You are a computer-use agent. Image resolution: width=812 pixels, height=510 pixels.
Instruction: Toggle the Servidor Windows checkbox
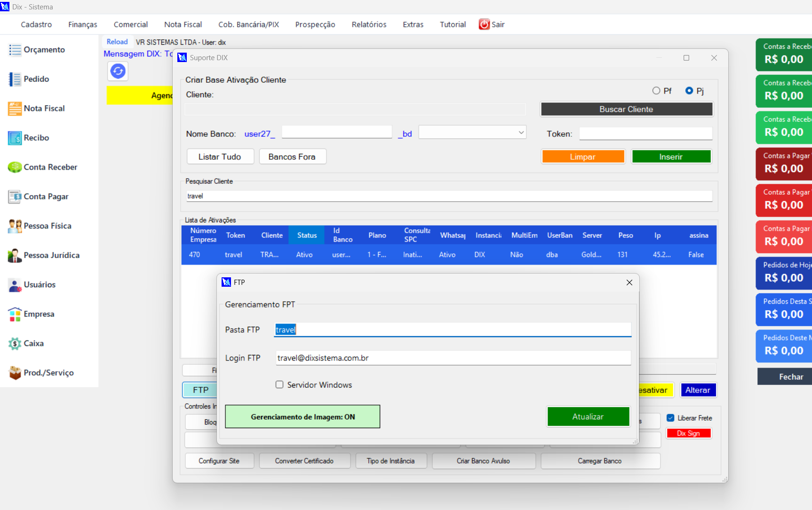(279, 384)
